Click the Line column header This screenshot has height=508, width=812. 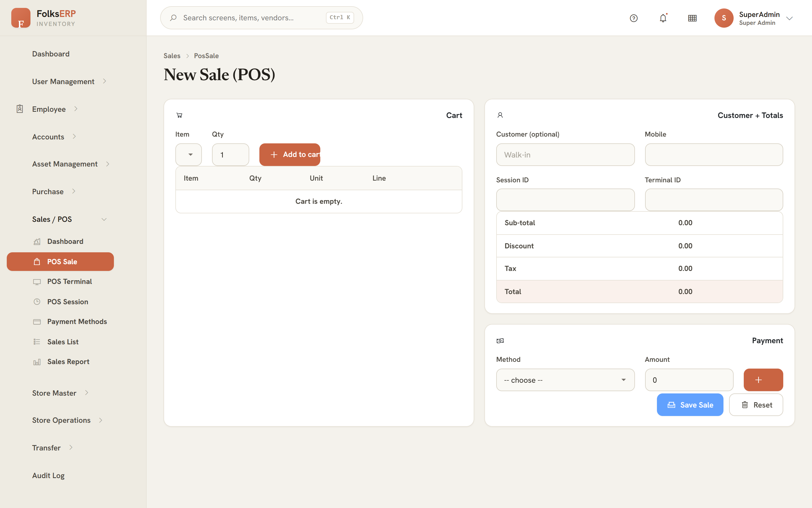pyautogui.click(x=379, y=178)
